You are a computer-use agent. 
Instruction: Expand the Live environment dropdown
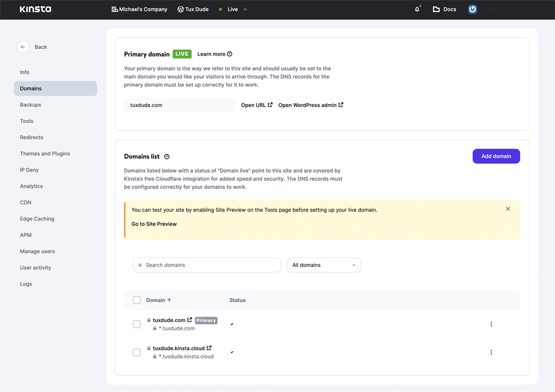click(246, 10)
